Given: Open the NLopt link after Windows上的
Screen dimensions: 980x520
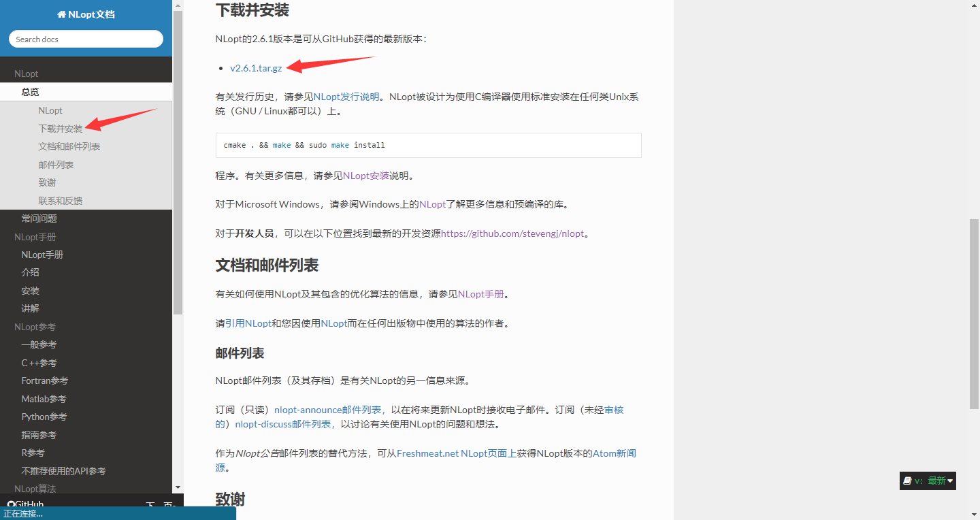Looking at the screenshot, I should [x=432, y=204].
